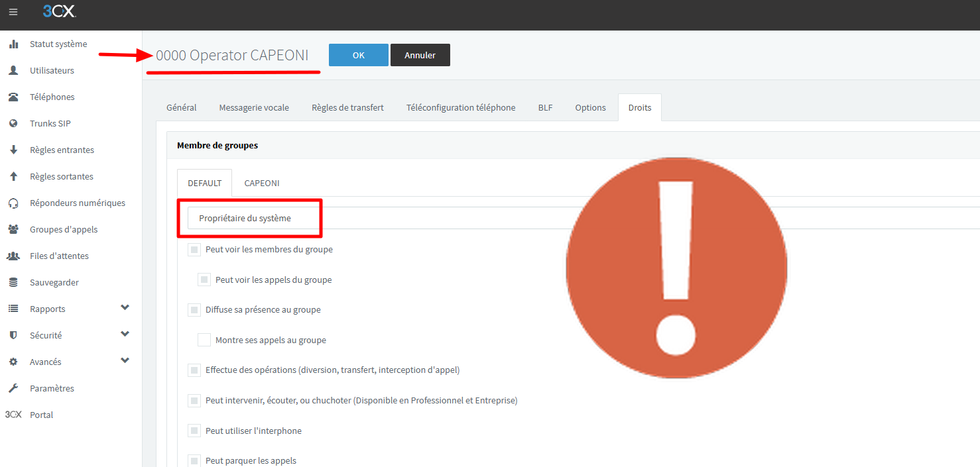Click the Répondeurs numériques headset icon
The image size is (980, 467).
pos(13,203)
